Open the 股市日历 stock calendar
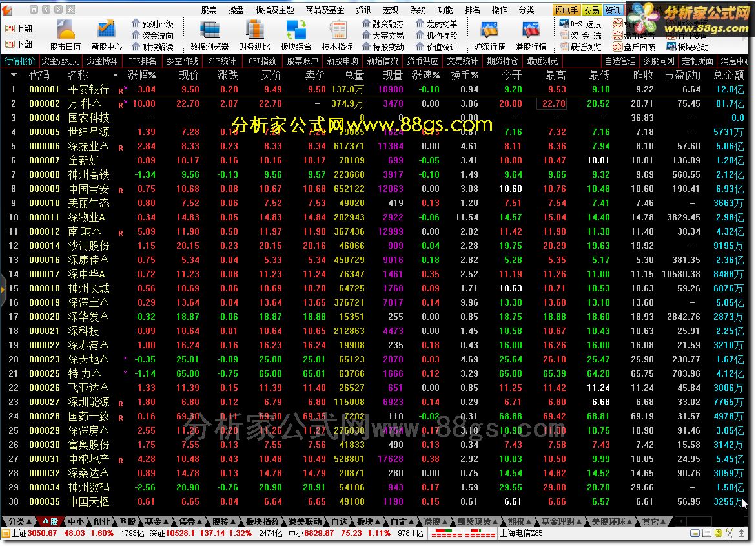The height and width of the screenshot is (546, 756). point(66,36)
